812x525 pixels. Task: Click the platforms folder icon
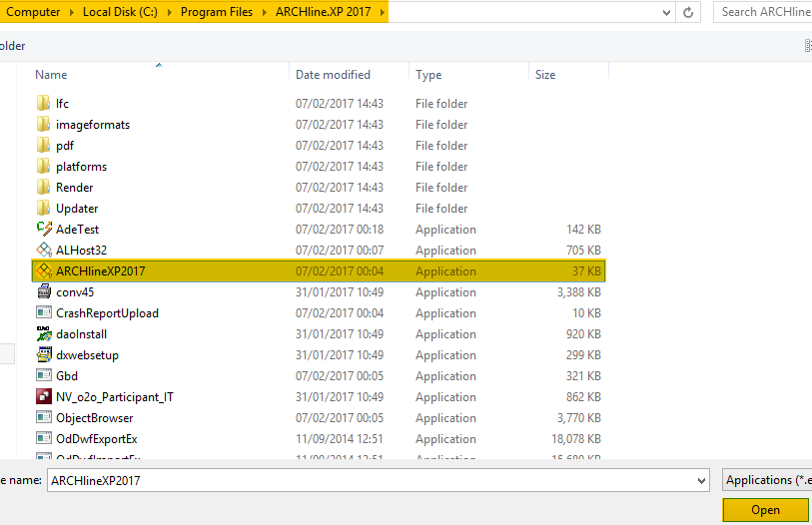[x=44, y=167]
